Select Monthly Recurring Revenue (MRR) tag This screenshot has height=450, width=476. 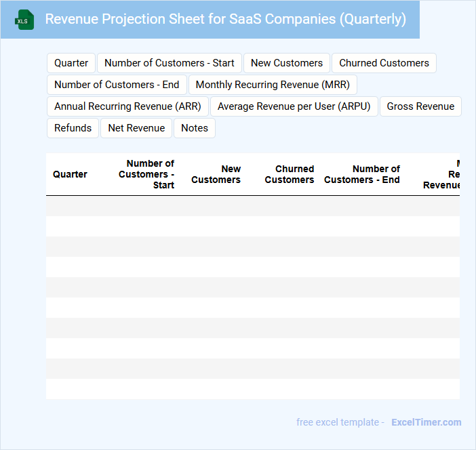click(x=273, y=85)
